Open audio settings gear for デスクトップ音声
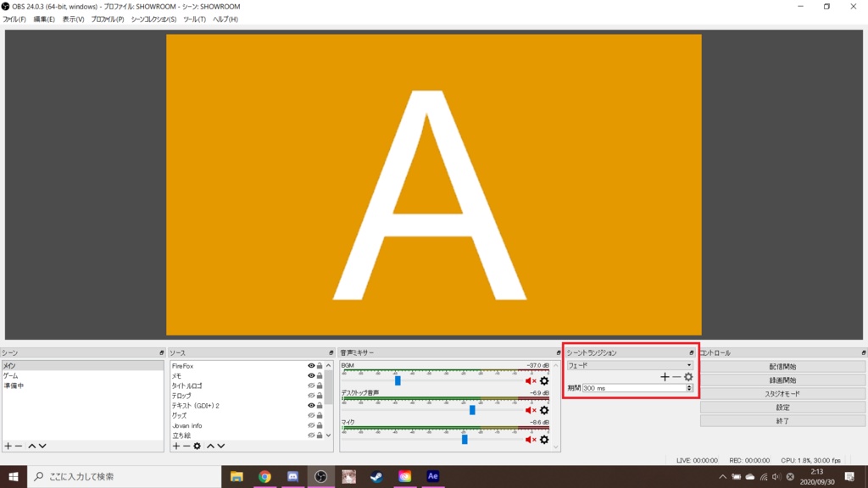The width and height of the screenshot is (868, 488). coord(544,410)
